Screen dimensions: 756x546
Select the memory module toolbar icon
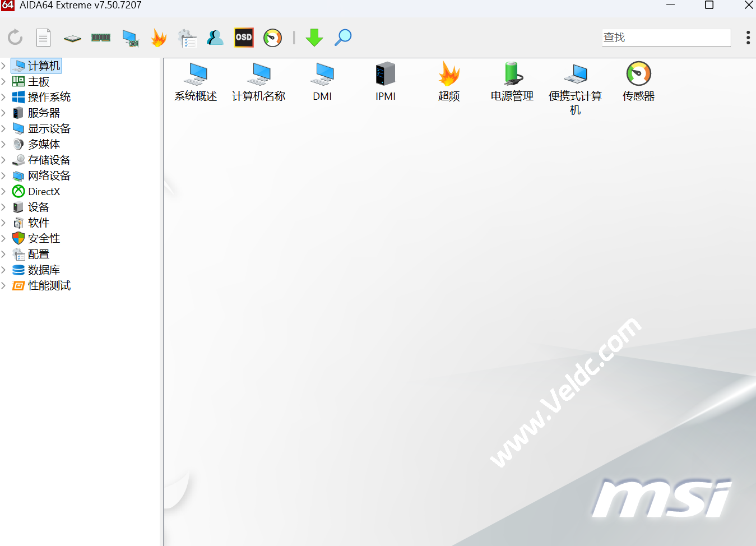[100, 36]
